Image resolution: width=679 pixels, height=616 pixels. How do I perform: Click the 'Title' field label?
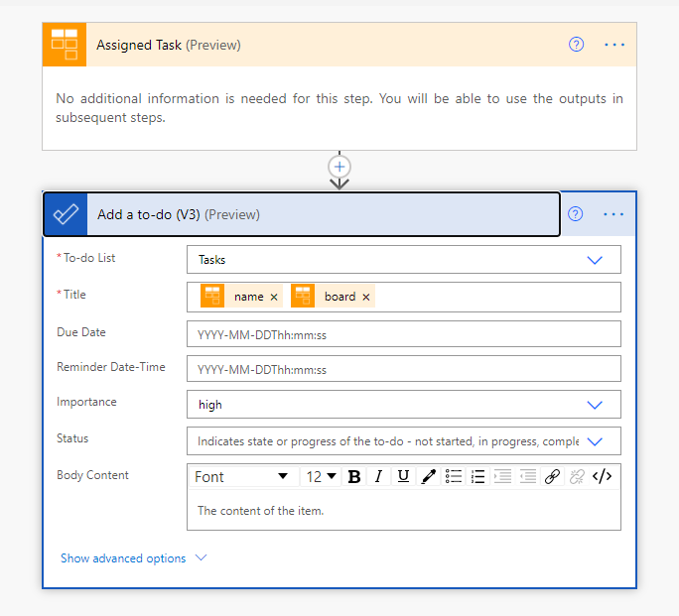[x=74, y=295]
